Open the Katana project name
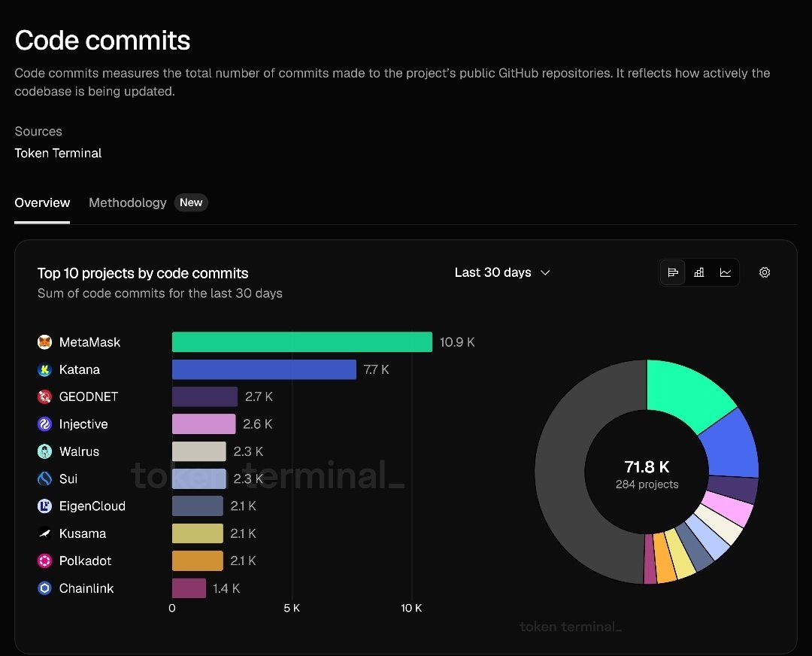Viewport: 812px width, 656px height. pyautogui.click(x=79, y=369)
